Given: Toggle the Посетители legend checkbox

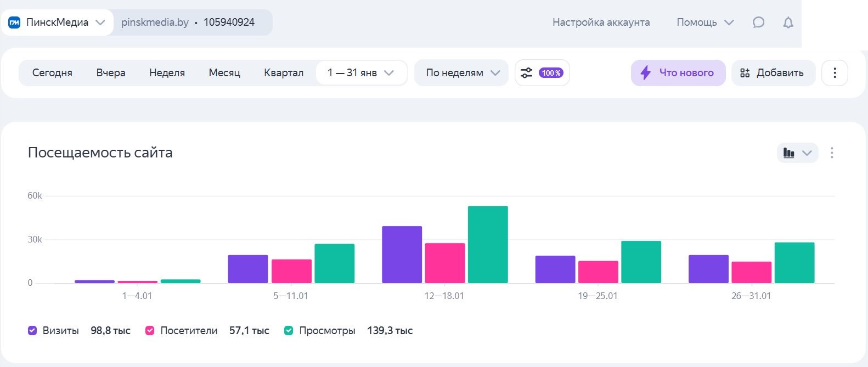Looking at the screenshot, I should pyautogui.click(x=150, y=330).
